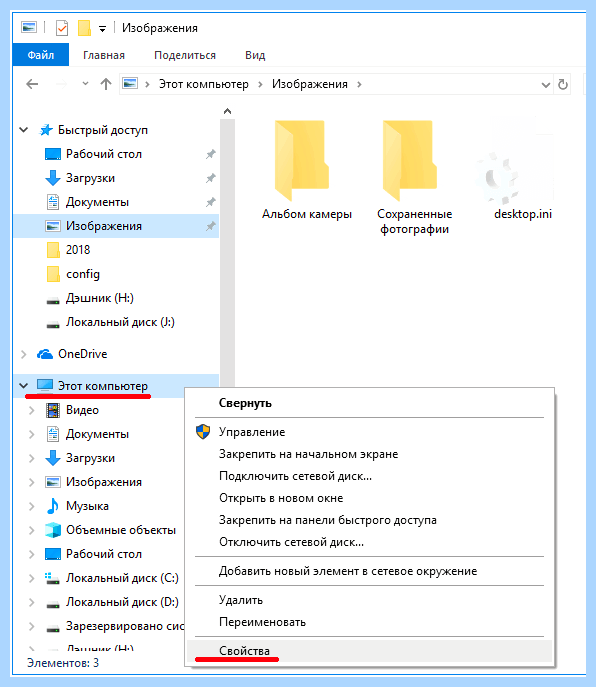Select Этот компьютер monitor icon

(45, 386)
